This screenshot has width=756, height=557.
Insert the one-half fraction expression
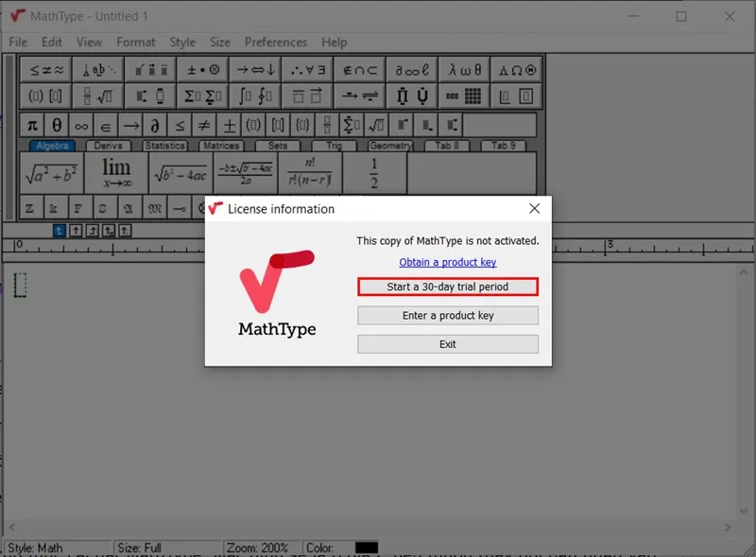374,174
